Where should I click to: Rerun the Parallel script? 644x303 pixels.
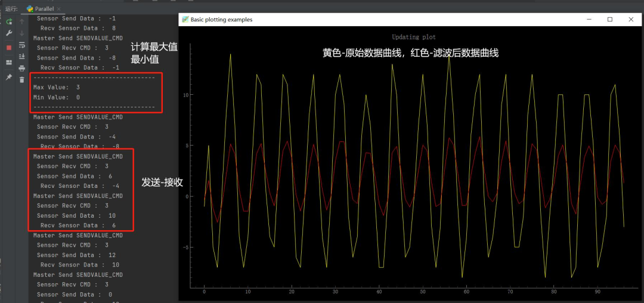9,21
